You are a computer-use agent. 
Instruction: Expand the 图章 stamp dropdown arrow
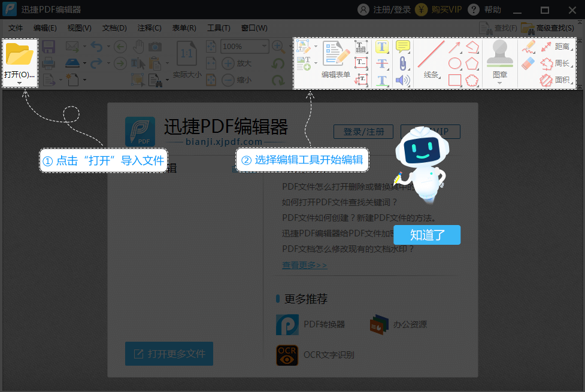click(499, 84)
